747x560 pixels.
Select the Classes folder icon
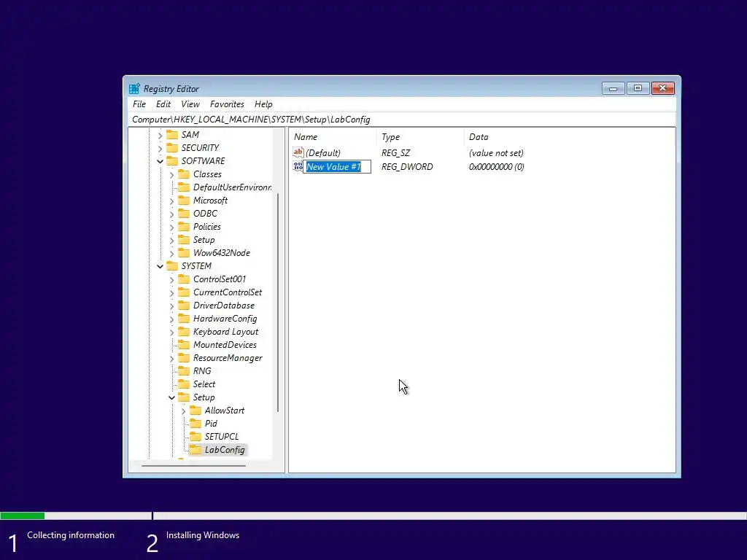click(x=184, y=174)
